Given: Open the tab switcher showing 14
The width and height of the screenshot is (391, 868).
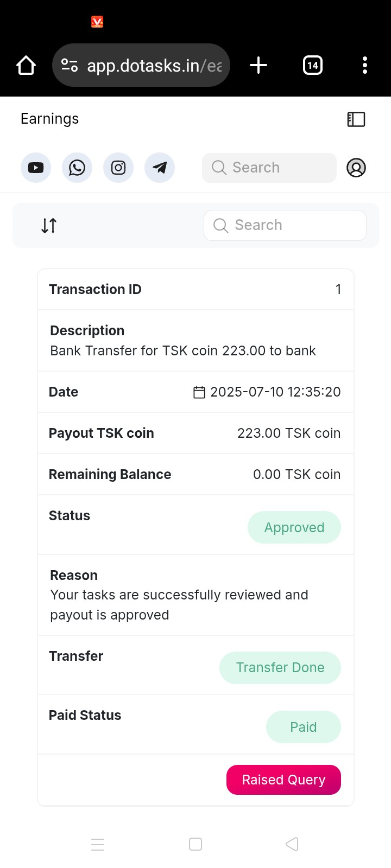Looking at the screenshot, I should coord(313,66).
